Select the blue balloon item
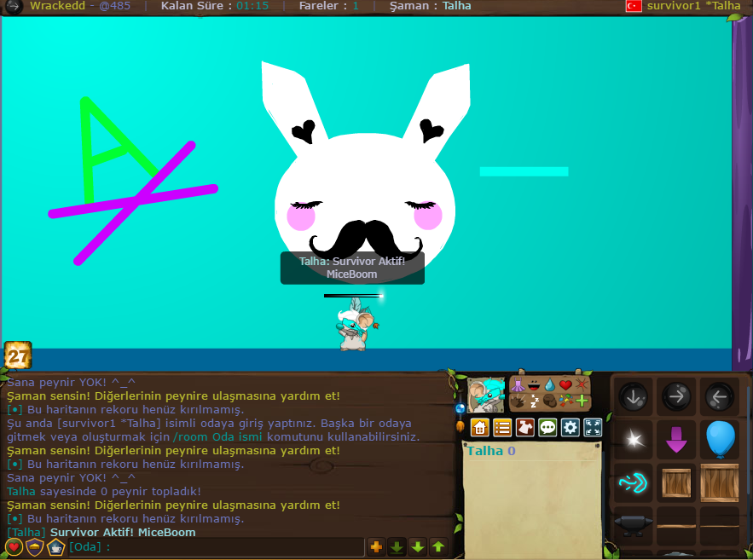This screenshot has width=753, height=560. tap(721, 439)
